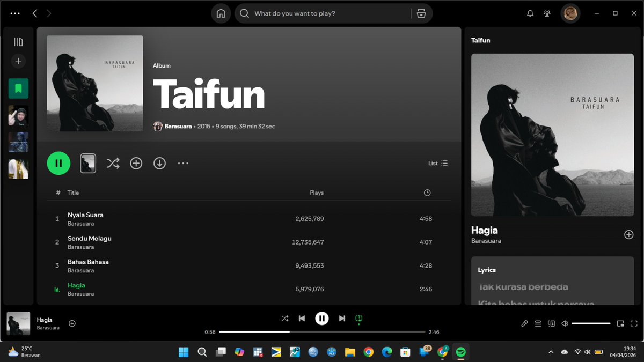
Task: Add Hagia to Liked Songs in player bar
Action: [x=72, y=323]
